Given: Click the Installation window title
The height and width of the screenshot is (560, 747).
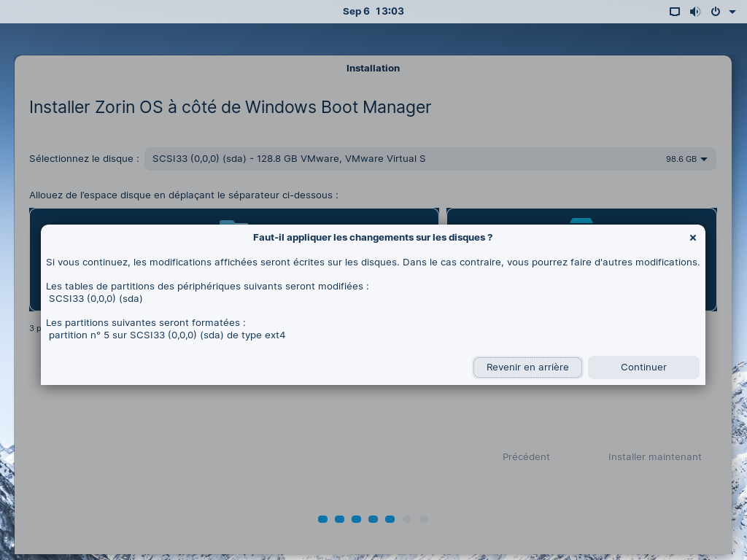Looking at the screenshot, I should [373, 69].
